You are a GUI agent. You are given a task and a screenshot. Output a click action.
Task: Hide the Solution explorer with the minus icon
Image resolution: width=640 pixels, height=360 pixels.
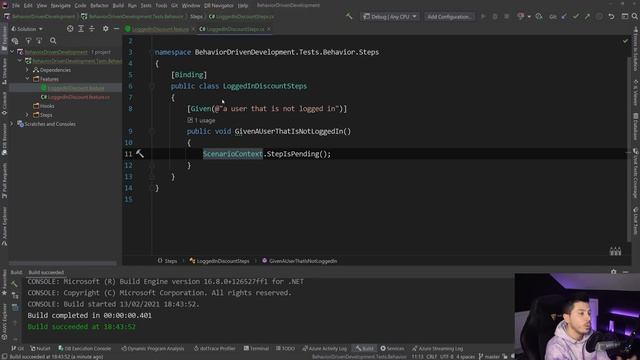click(116, 29)
